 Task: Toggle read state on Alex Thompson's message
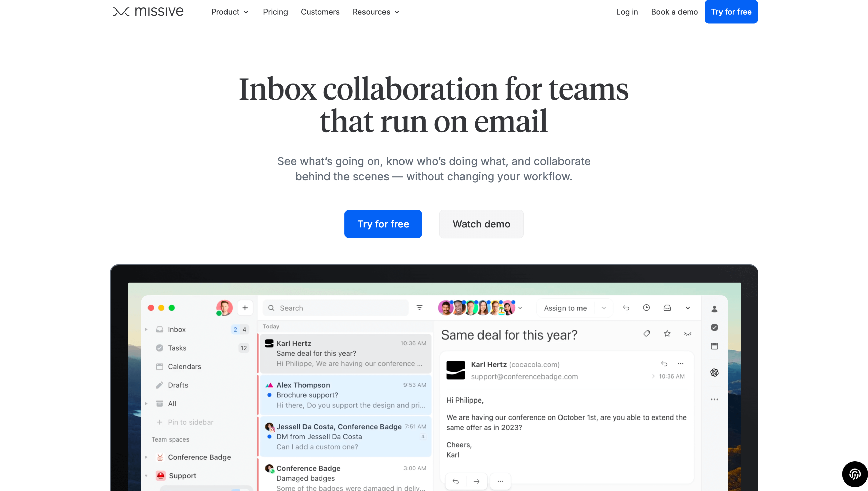tap(270, 395)
